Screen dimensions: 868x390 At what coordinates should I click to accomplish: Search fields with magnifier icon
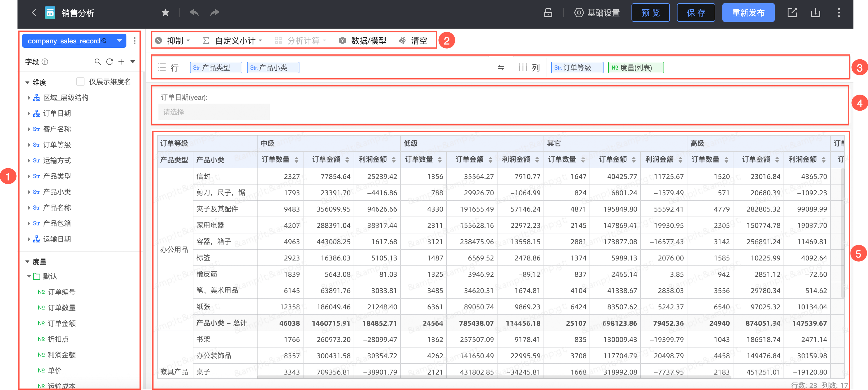pyautogui.click(x=97, y=62)
